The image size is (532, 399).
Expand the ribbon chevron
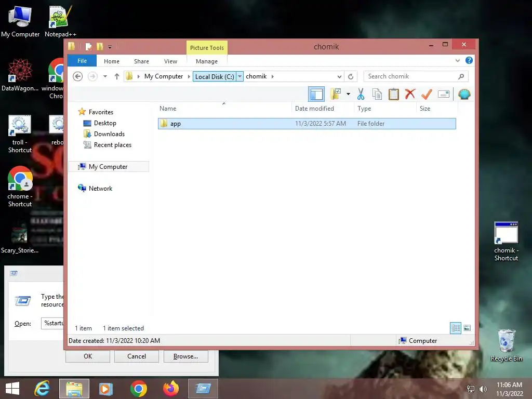(x=457, y=60)
